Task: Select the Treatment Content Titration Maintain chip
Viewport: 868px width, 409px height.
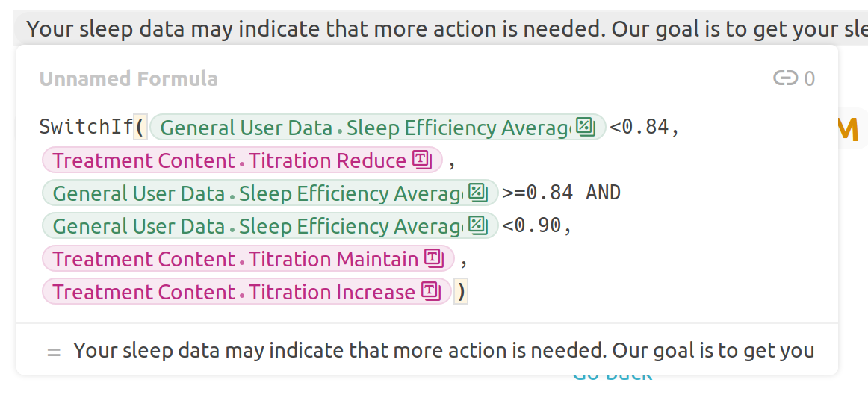Action: pyautogui.click(x=249, y=258)
